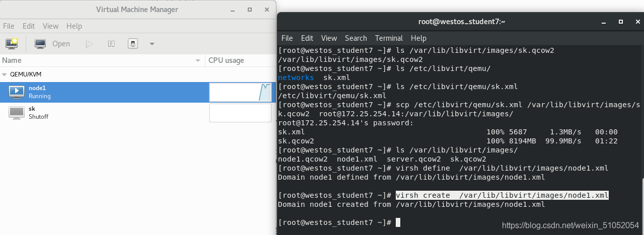Image resolution: width=644 pixels, height=235 pixels.
Task: Collapse the QEMU/KVM connection tree
Action: [x=5, y=74]
